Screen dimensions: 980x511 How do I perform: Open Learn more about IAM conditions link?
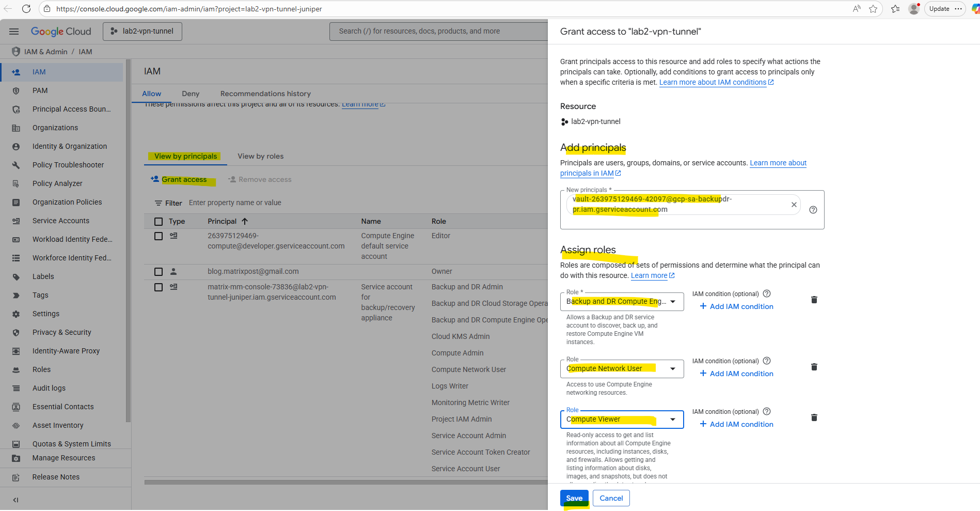pos(716,82)
